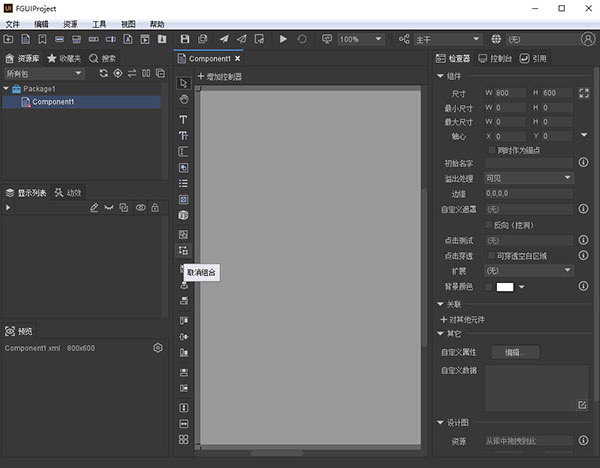Viewport: 600px width, 468px height.
Task: Switch to the 控制台 tab
Action: click(x=495, y=58)
